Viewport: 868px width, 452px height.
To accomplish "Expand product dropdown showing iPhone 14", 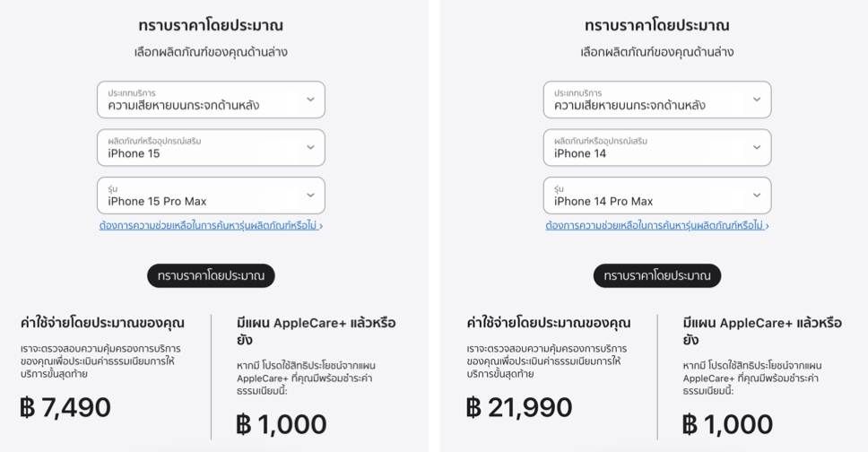I will [x=656, y=148].
